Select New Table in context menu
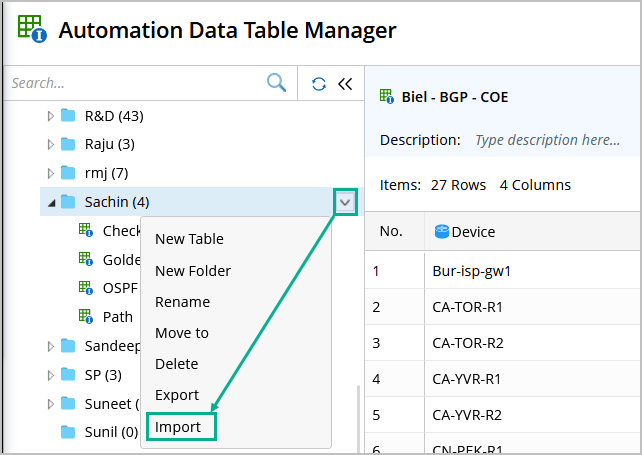This screenshot has width=642, height=455. [189, 239]
